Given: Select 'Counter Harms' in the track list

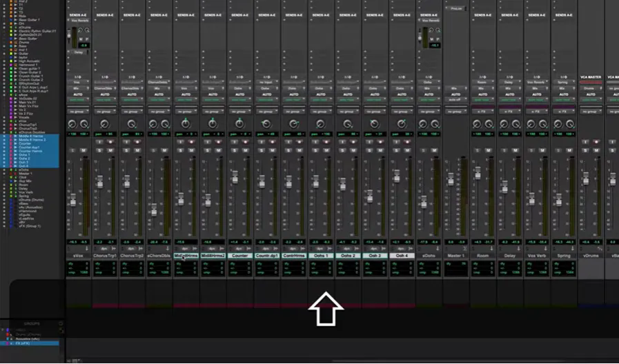Looking at the screenshot, I should click(x=30, y=151).
